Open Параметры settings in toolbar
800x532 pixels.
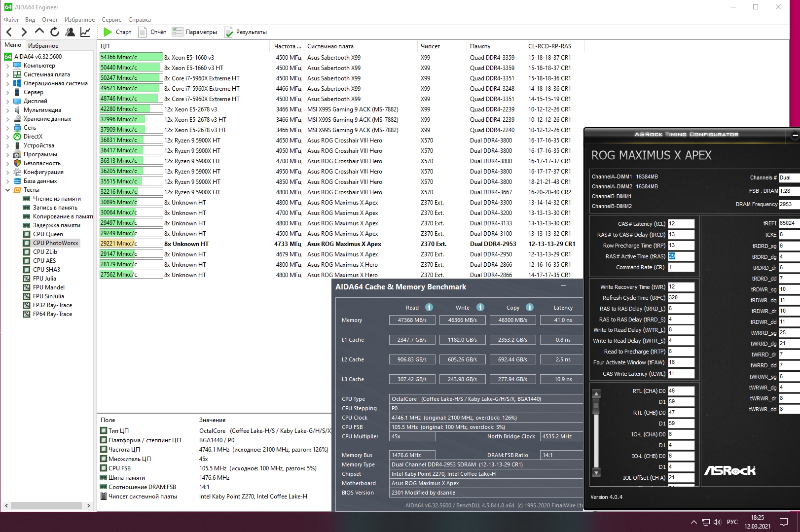(x=194, y=32)
